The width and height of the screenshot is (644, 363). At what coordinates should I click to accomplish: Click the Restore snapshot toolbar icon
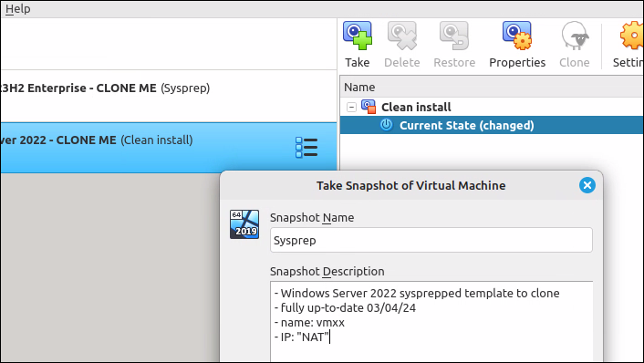coord(454,36)
